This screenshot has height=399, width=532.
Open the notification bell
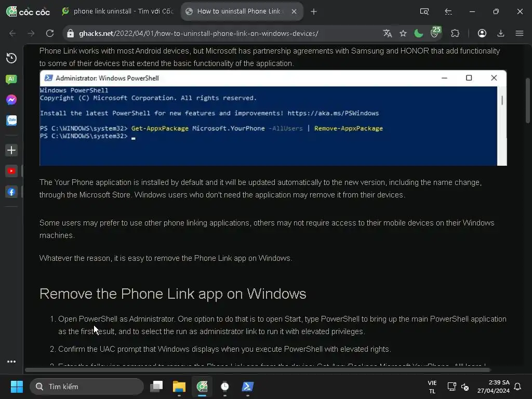(517, 387)
